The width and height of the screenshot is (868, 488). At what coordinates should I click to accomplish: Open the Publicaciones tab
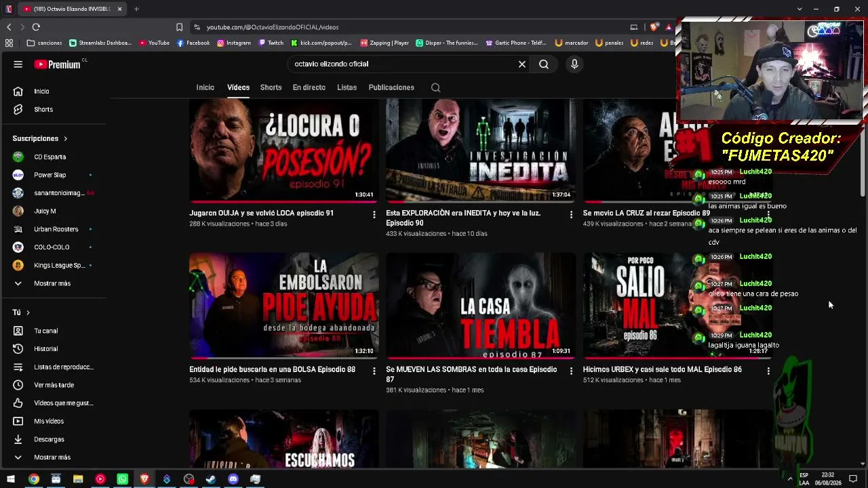[x=391, y=87]
